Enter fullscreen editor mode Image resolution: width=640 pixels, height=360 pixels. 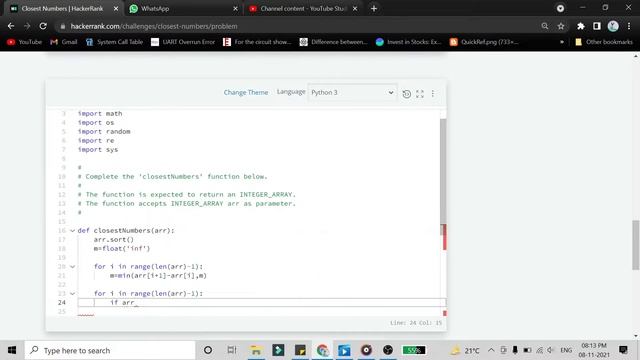coord(420,94)
